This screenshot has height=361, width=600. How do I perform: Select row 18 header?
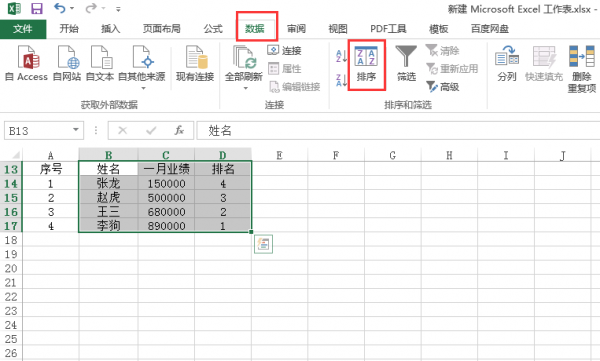[x=11, y=240]
